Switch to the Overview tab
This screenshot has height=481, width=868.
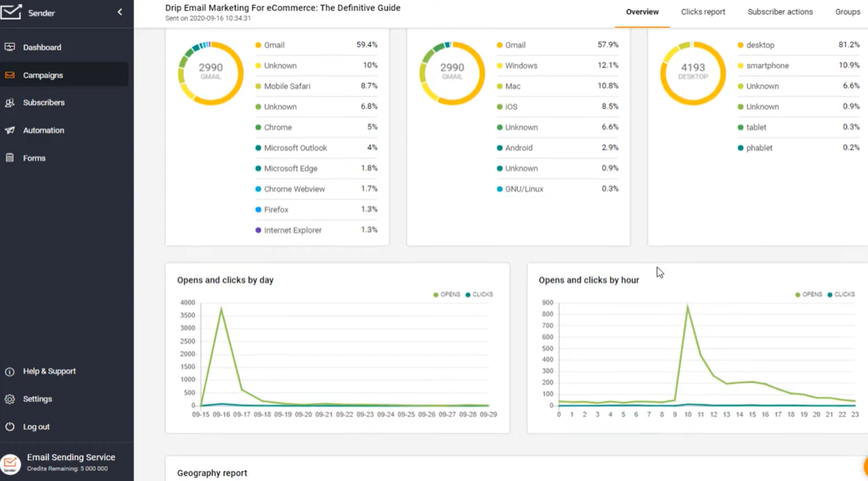[642, 12]
